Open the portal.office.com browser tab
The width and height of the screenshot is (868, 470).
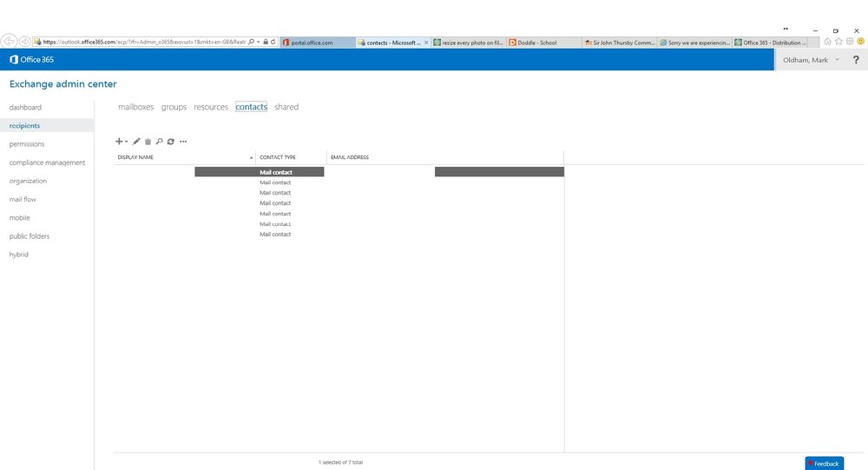point(318,43)
